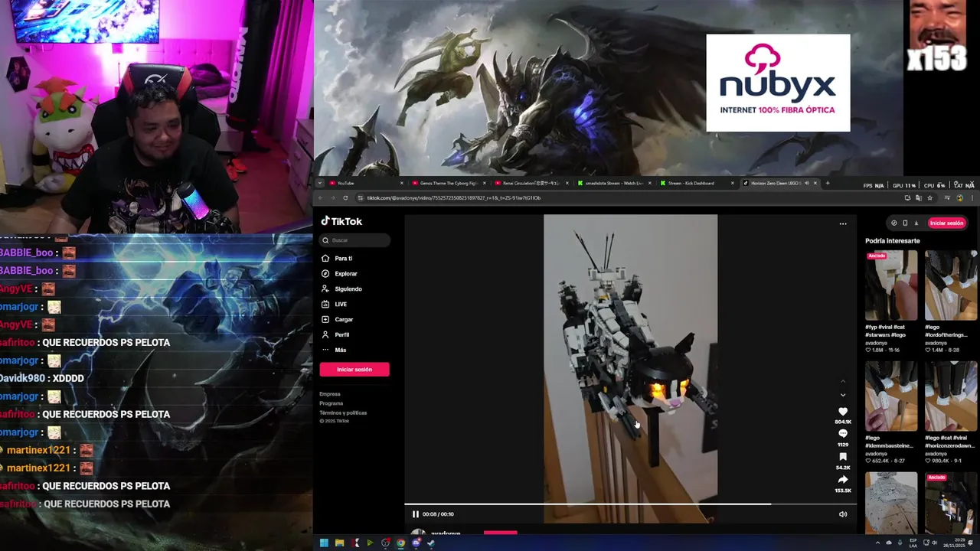Open Cargar upload page
This screenshot has height=551, width=980.
pyautogui.click(x=343, y=320)
